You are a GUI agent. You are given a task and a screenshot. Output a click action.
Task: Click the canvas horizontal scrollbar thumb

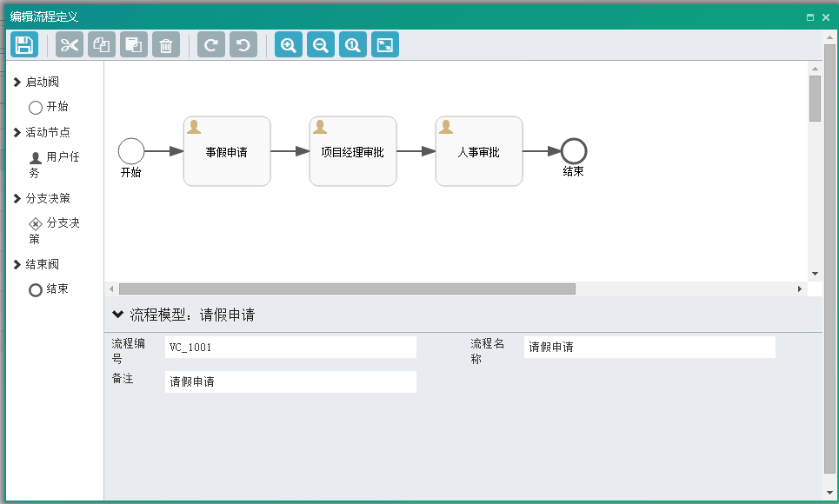point(347,288)
